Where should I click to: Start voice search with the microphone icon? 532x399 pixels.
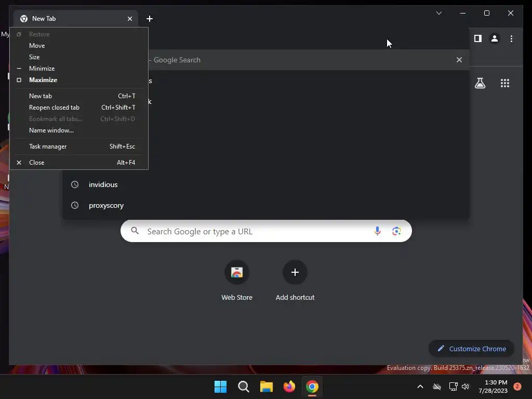click(377, 231)
